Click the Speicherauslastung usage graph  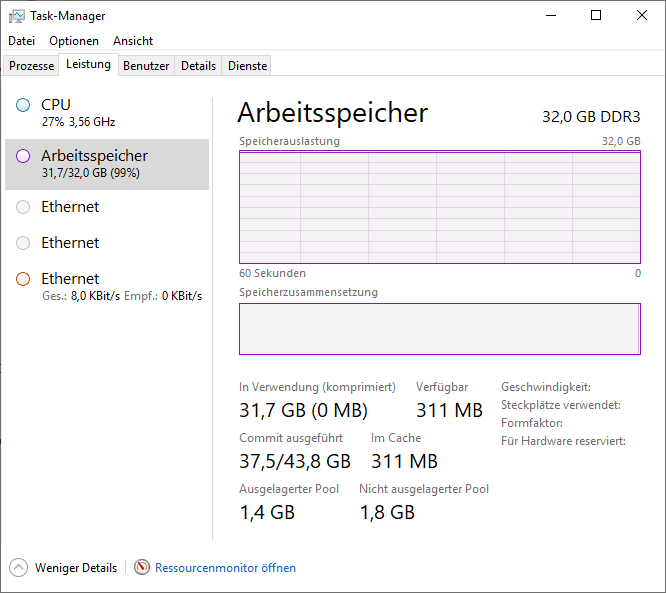point(440,207)
